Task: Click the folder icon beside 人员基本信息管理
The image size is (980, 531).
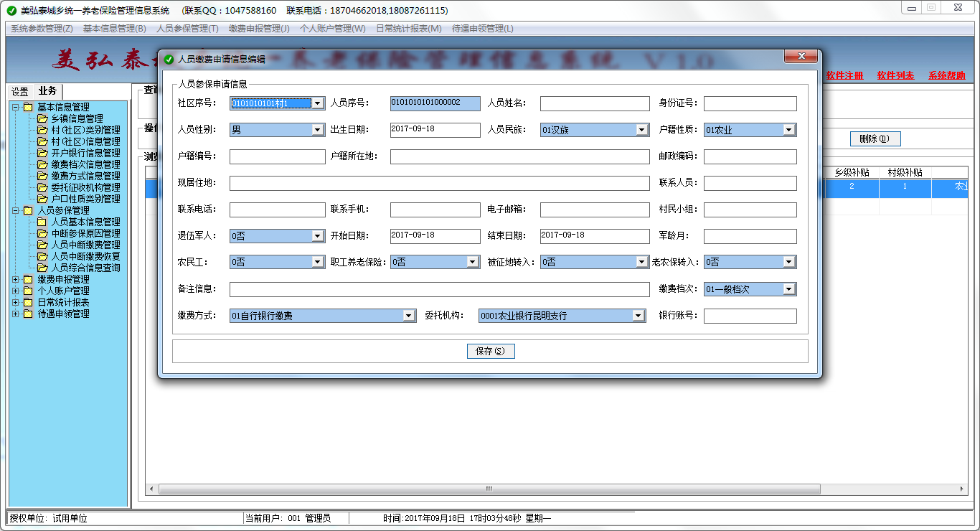Action: pyautogui.click(x=42, y=222)
